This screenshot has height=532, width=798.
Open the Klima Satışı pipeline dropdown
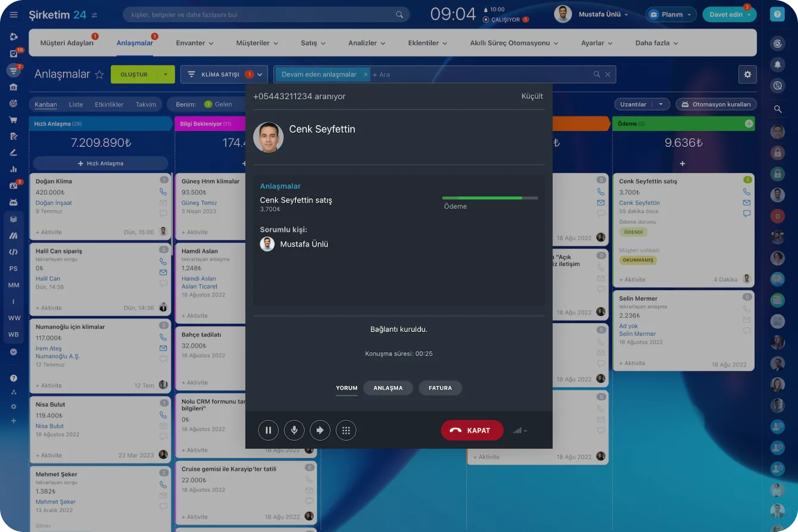[224, 74]
